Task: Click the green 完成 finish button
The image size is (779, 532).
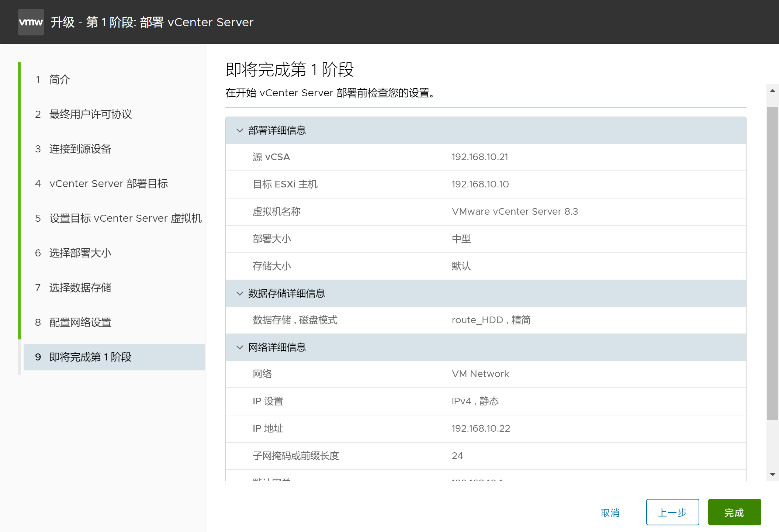Action: (x=734, y=512)
